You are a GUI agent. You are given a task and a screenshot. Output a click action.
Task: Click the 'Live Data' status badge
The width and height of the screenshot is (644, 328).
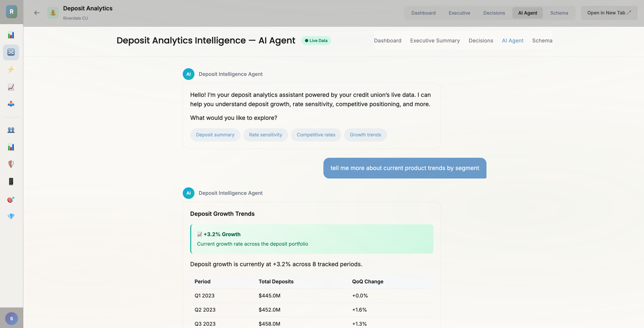pyautogui.click(x=316, y=41)
